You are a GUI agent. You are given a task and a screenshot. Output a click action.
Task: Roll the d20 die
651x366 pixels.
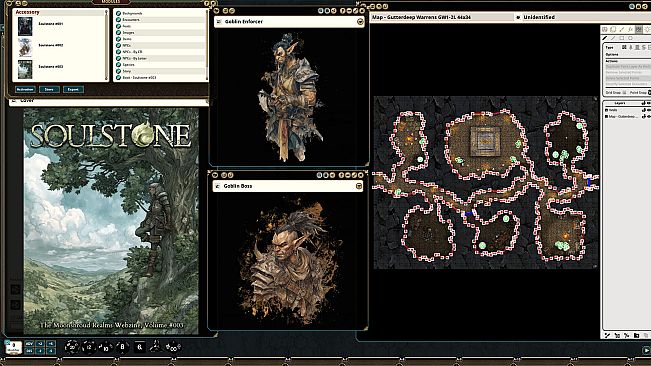[71, 347]
